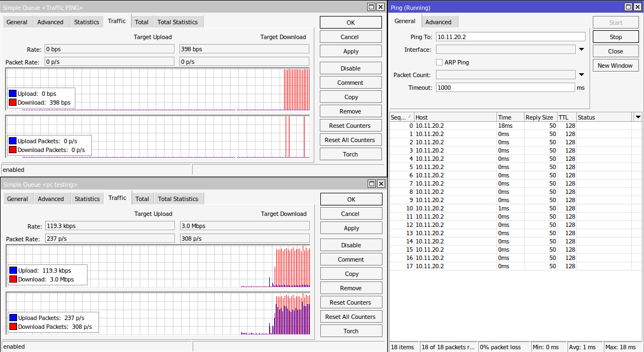Click Close button in Ping window
Viewport: 644px width, 352px height.
(x=616, y=51)
